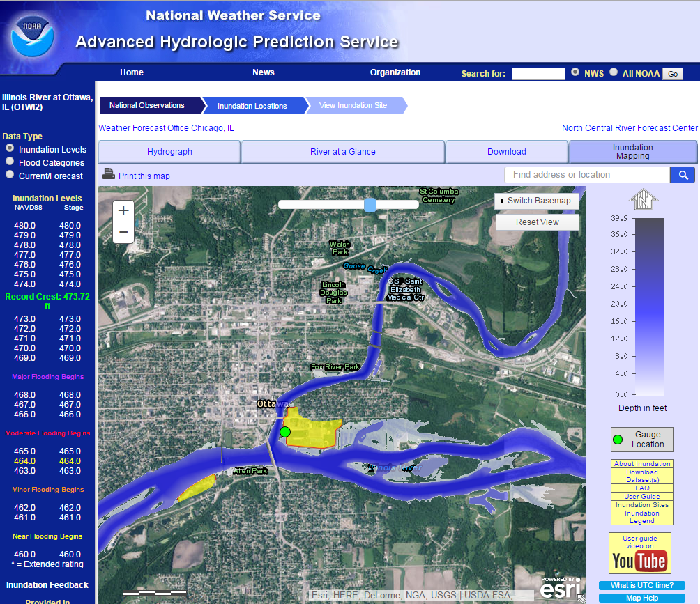The width and height of the screenshot is (700, 604).
Task: Click the map opacity slider handle
Action: [x=370, y=204]
